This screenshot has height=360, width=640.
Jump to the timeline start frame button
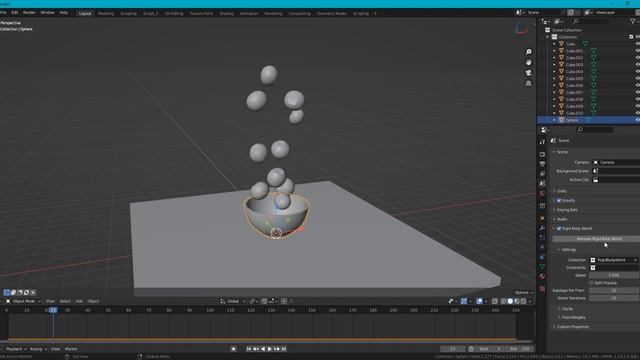(x=249, y=349)
